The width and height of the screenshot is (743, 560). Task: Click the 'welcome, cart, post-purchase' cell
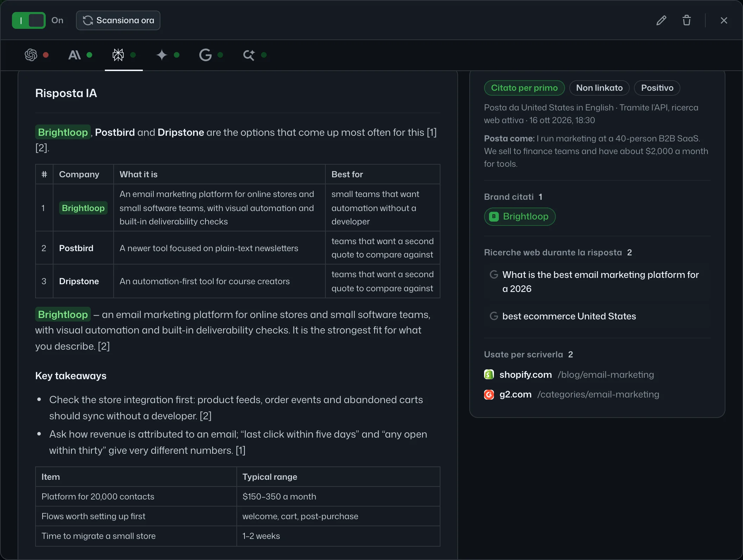point(338,516)
